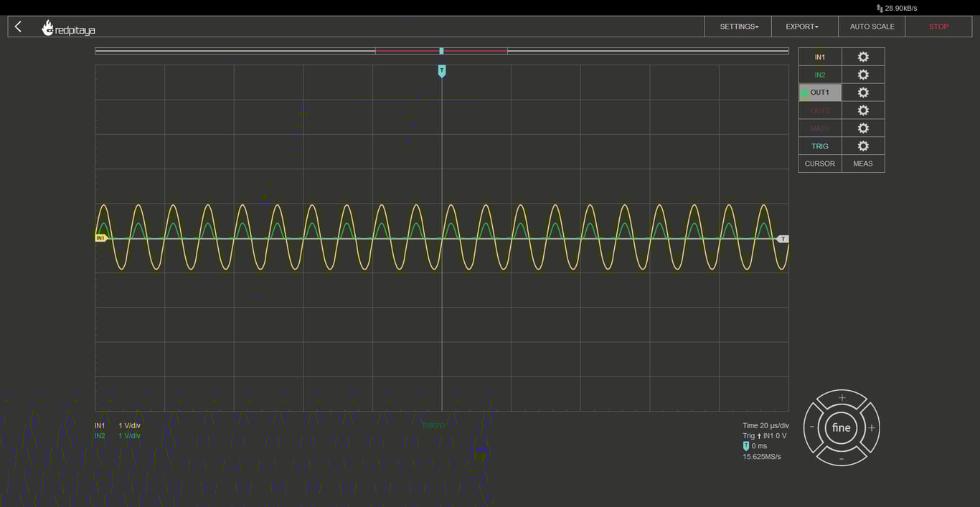Click the IN1 offset marker on left edge

coord(101,238)
